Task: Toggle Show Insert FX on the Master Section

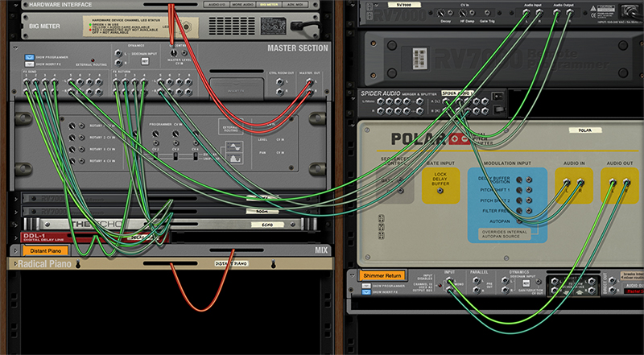Action: (29, 64)
